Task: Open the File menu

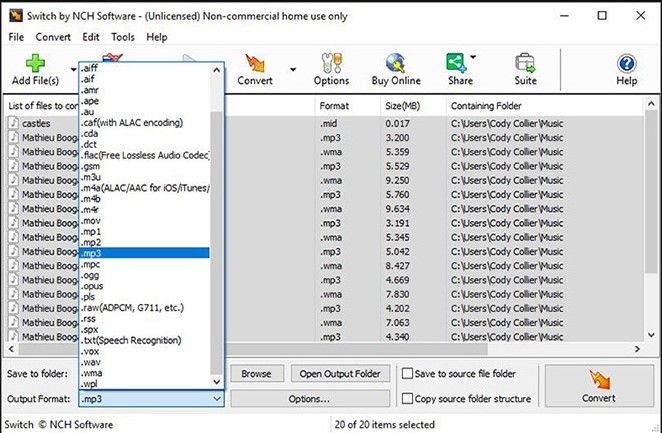Action: 16,37
